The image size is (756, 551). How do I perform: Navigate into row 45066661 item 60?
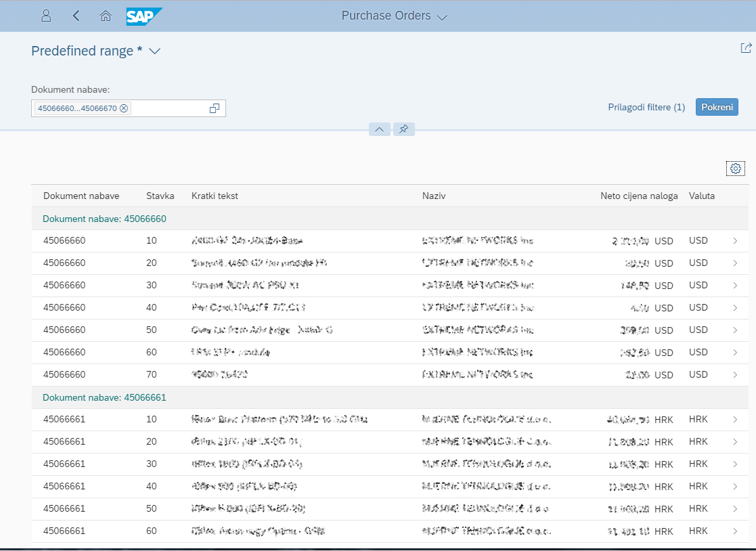pos(735,531)
